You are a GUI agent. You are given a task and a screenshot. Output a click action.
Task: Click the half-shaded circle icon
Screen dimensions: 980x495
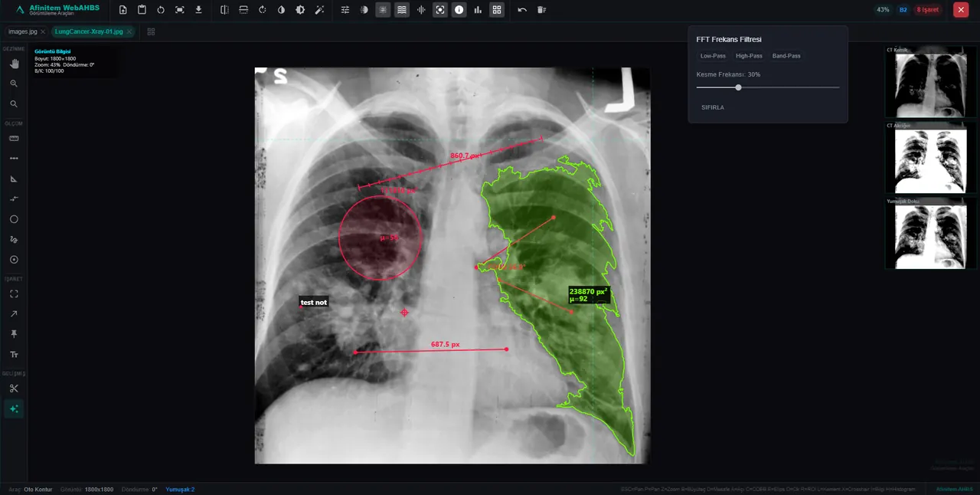(x=364, y=10)
